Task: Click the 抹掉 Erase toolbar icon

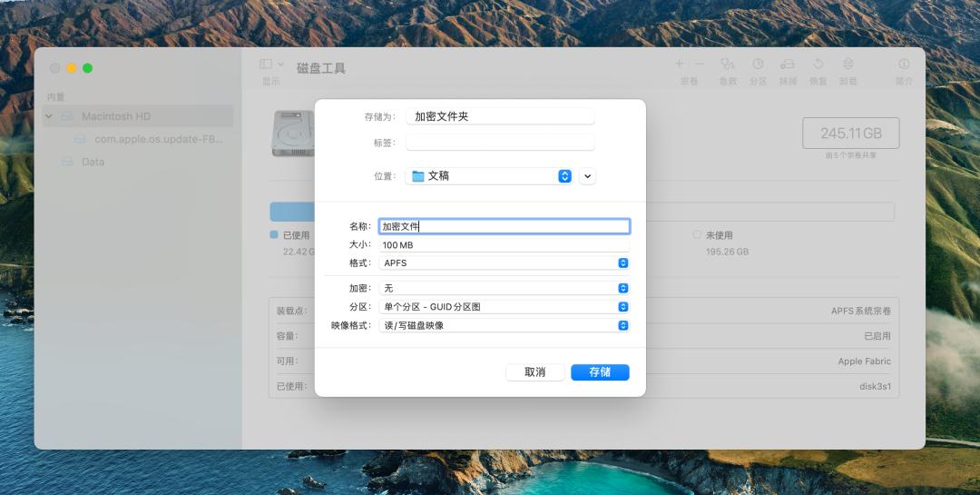Action: (x=788, y=64)
